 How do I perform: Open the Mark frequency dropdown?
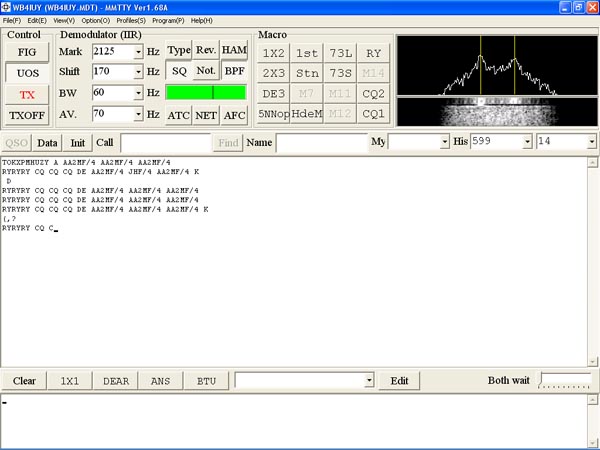point(138,51)
